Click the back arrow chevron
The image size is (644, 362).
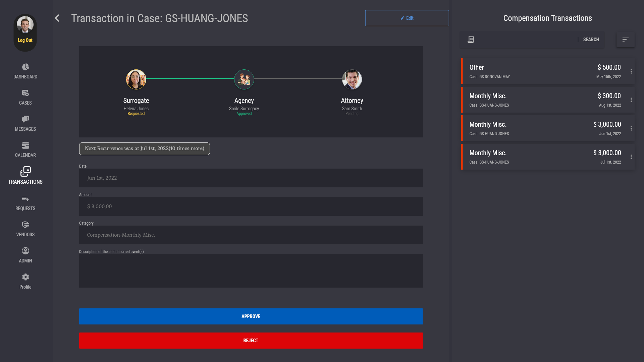pos(57,18)
